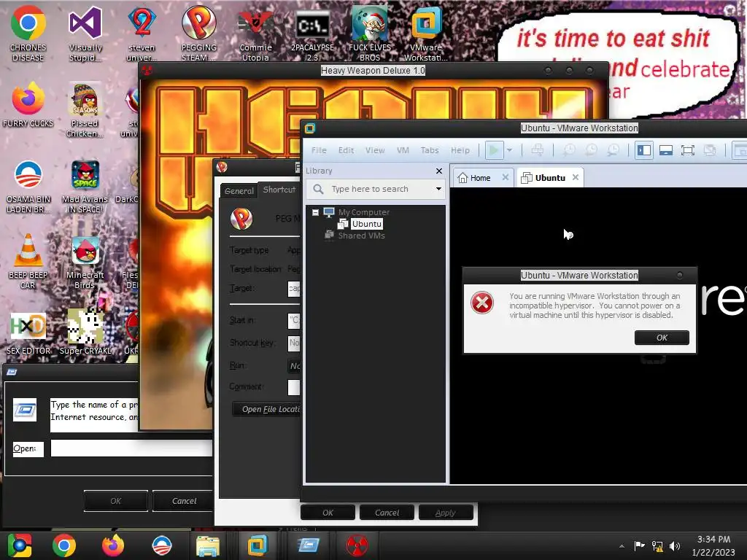Image resolution: width=747 pixels, height=560 pixels.
Task: Open the Library search filter dropdown arrow
Action: click(438, 189)
